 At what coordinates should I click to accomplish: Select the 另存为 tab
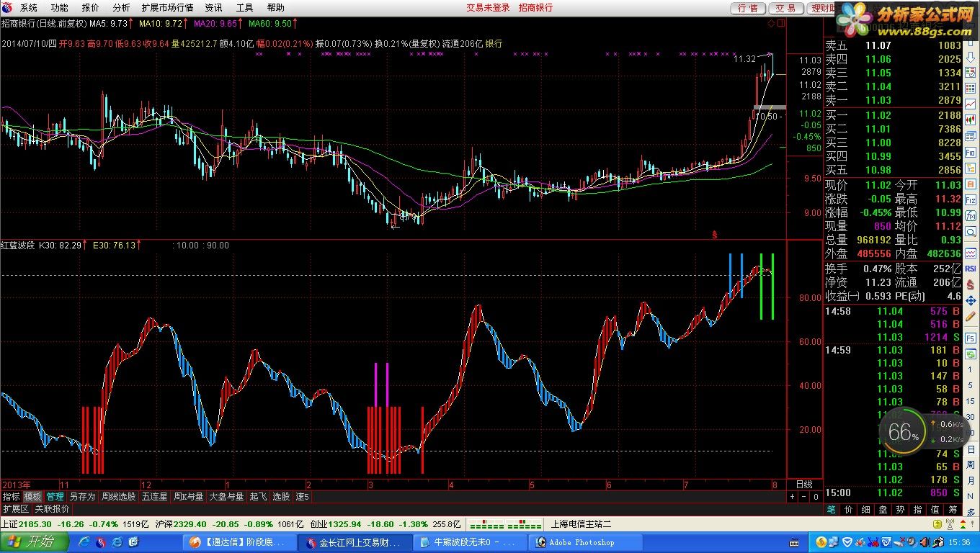point(82,497)
